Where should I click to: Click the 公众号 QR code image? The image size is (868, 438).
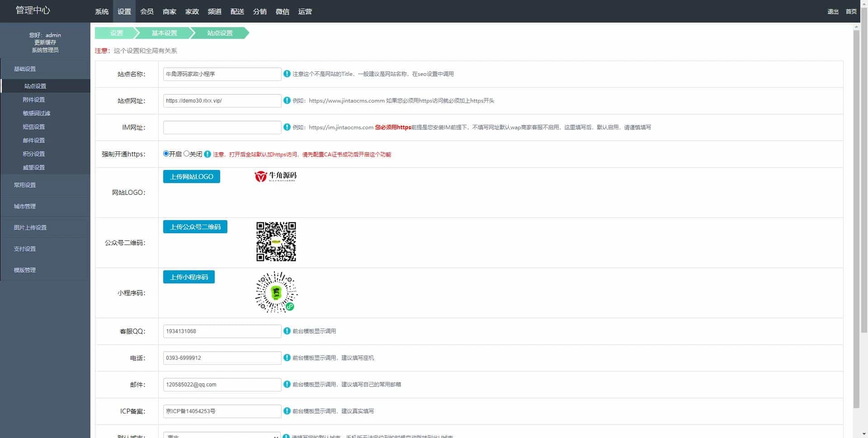[x=276, y=241]
